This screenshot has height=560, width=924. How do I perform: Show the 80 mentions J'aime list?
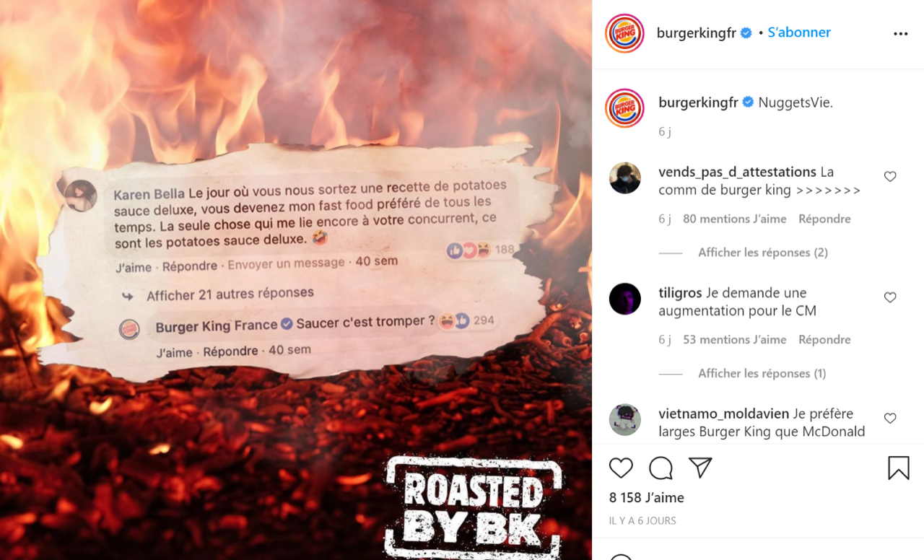tap(735, 219)
